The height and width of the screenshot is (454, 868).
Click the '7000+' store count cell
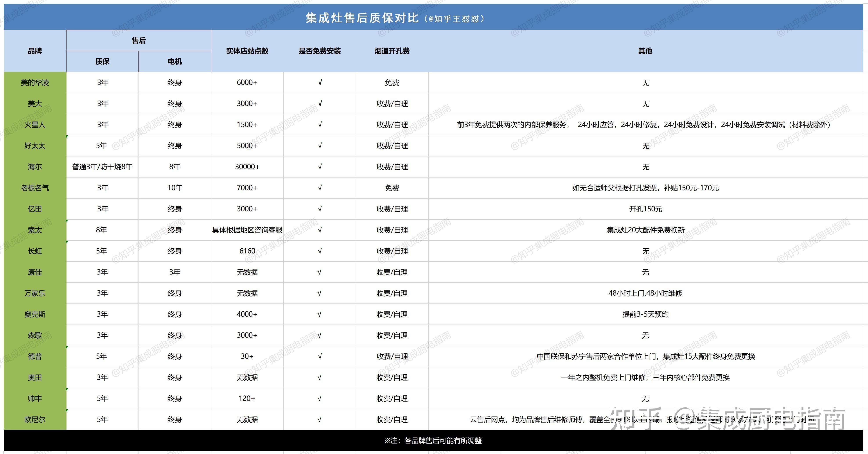point(247,188)
